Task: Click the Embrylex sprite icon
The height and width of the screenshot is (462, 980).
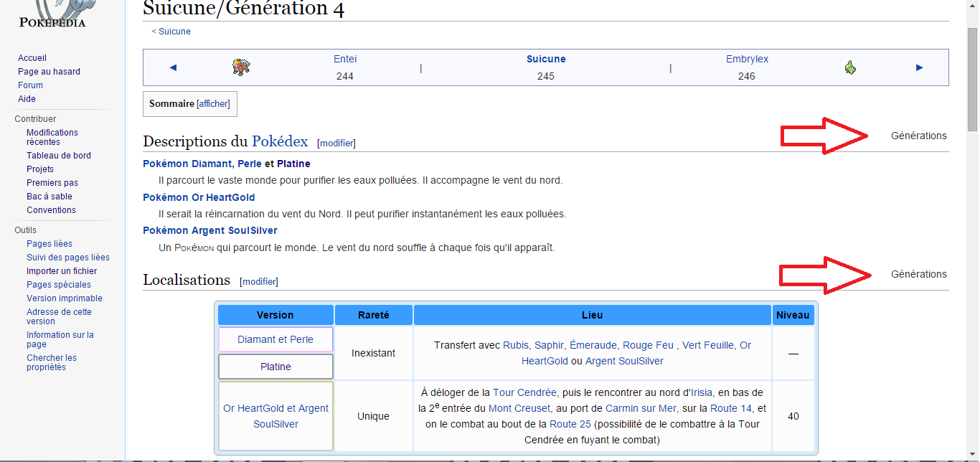Action: [x=850, y=67]
